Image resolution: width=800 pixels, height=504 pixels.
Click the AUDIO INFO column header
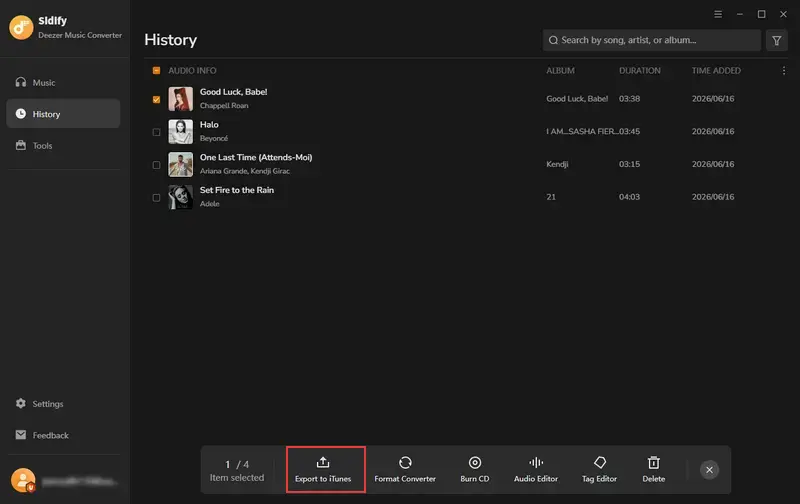(192, 70)
